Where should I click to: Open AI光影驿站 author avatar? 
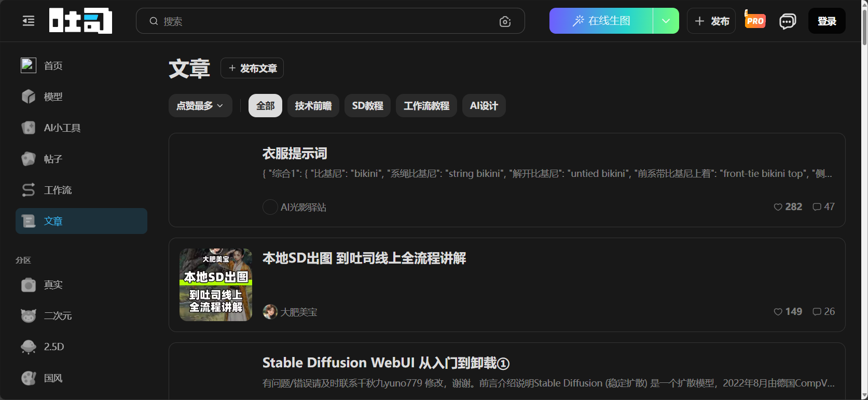click(x=270, y=207)
